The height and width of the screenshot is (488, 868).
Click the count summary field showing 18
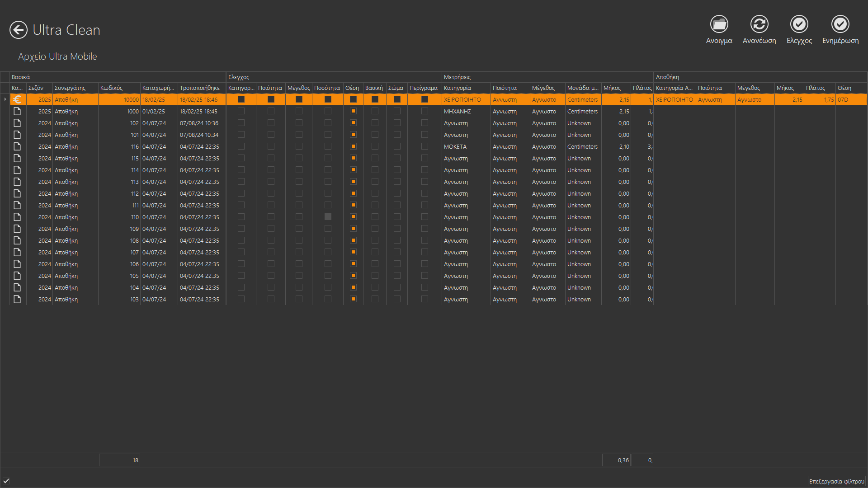(x=119, y=460)
